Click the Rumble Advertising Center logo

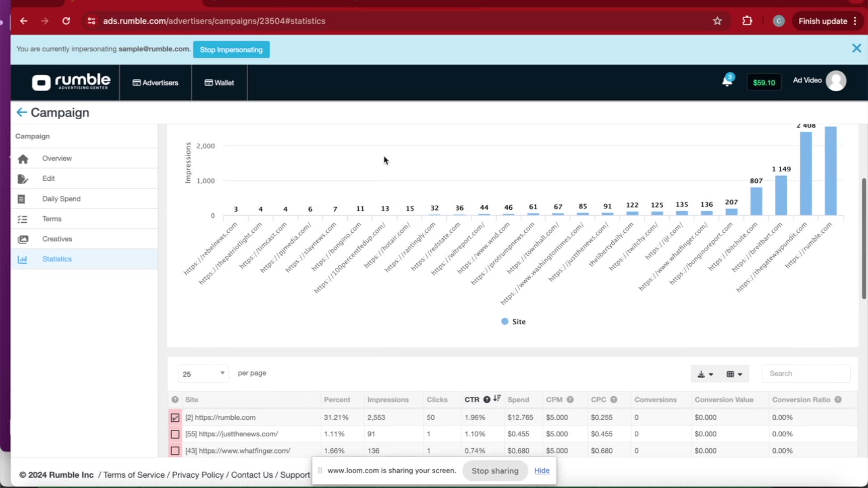coord(71,82)
